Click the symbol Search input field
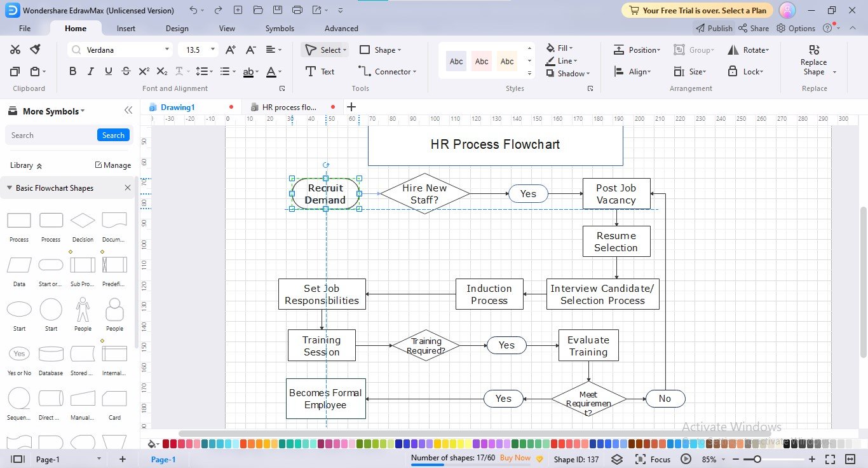This screenshot has width=868, height=468. coord(52,135)
